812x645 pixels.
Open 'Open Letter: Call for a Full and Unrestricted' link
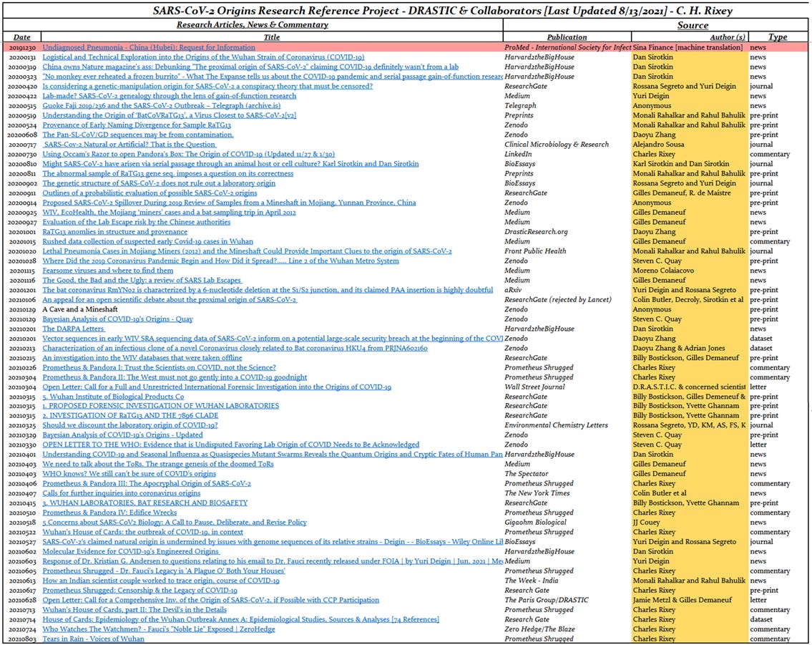(217, 387)
